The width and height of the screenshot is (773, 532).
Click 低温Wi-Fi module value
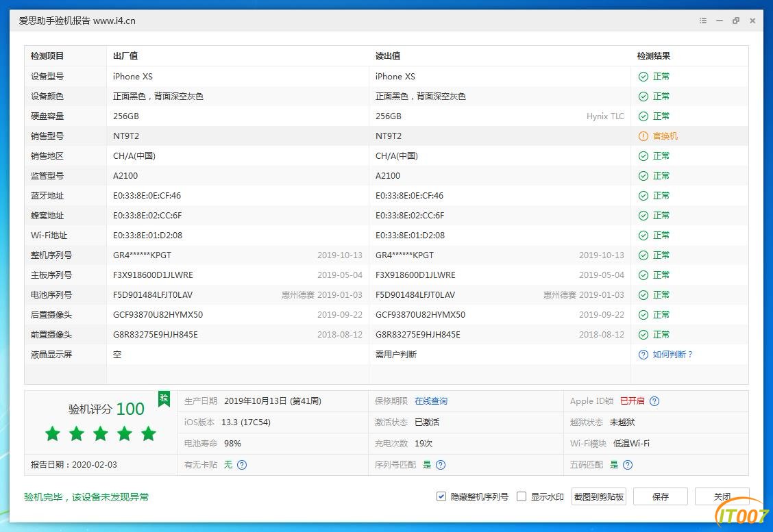coord(632,444)
